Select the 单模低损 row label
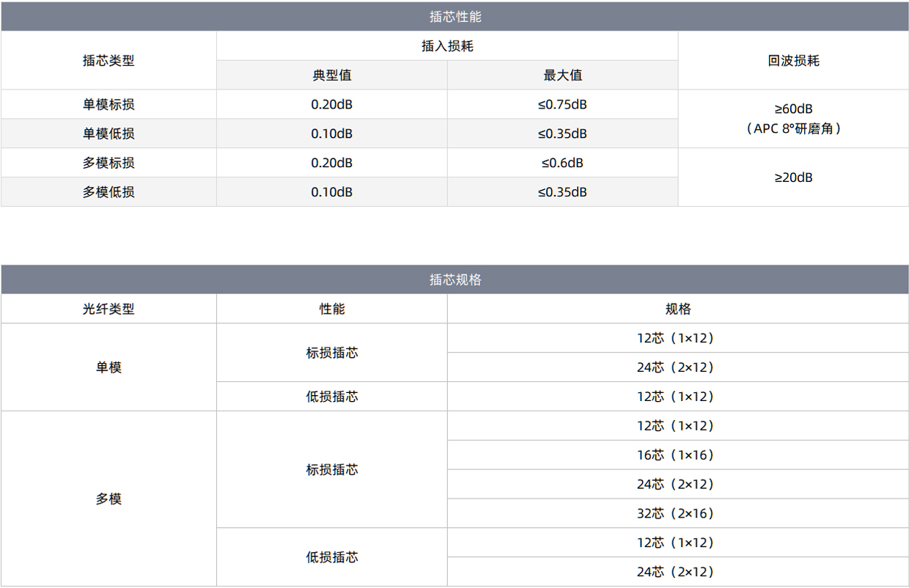 click(108, 133)
